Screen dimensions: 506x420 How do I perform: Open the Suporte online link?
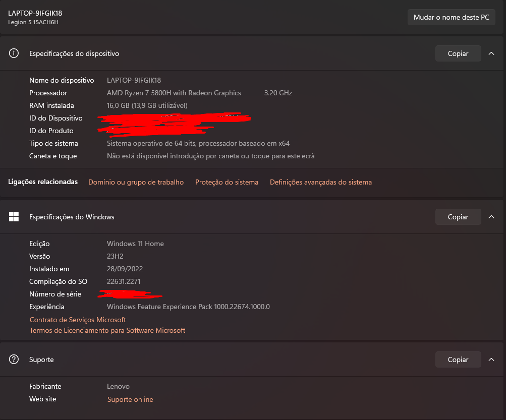pyautogui.click(x=130, y=399)
